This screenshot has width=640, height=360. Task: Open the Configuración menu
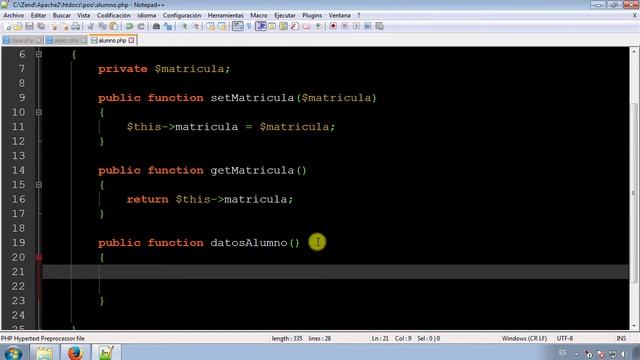click(182, 16)
